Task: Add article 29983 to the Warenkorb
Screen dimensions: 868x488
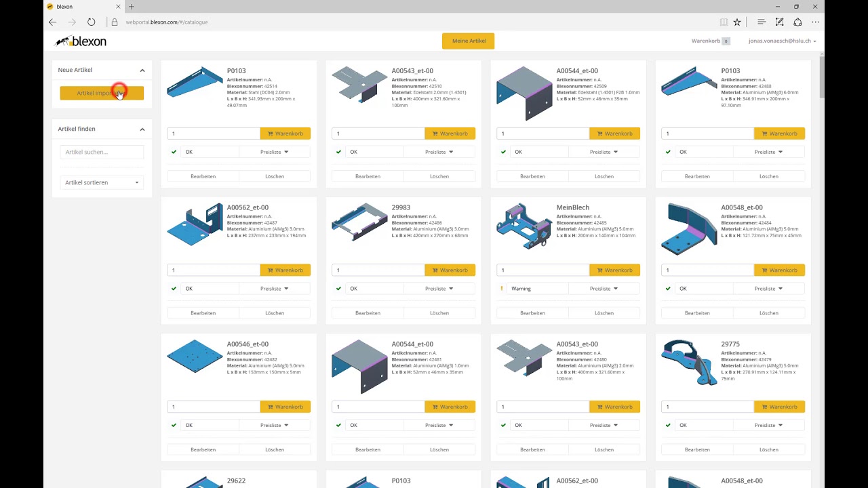Action: point(450,270)
